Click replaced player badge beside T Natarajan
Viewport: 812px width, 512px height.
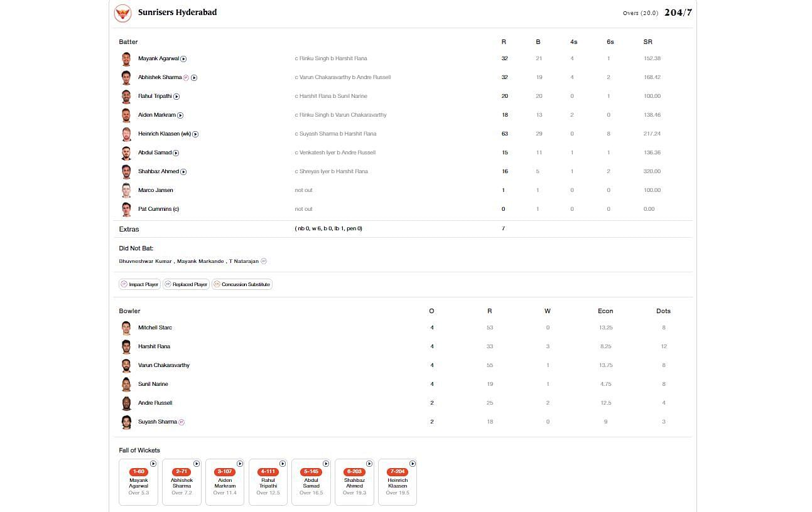pos(264,261)
